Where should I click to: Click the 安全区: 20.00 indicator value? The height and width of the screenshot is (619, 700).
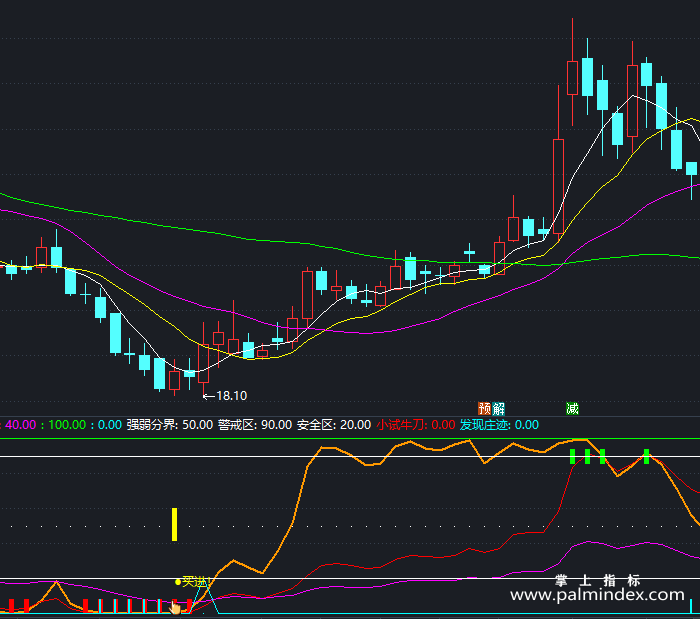334,425
